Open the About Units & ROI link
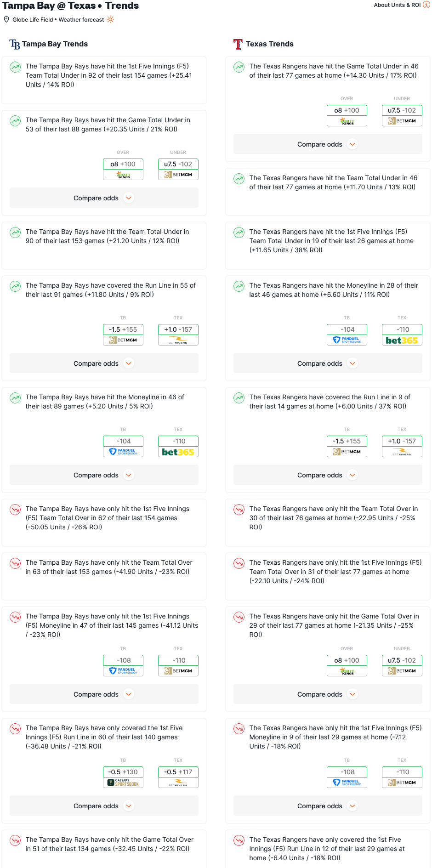This screenshot has height=868, width=432. point(397,5)
